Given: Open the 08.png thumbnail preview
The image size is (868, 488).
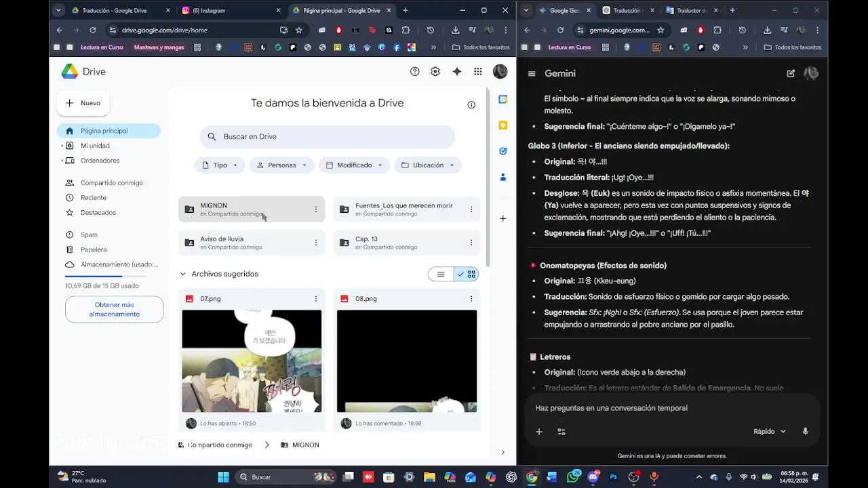Looking at the screenshot, I should click(x=407, y=361).
